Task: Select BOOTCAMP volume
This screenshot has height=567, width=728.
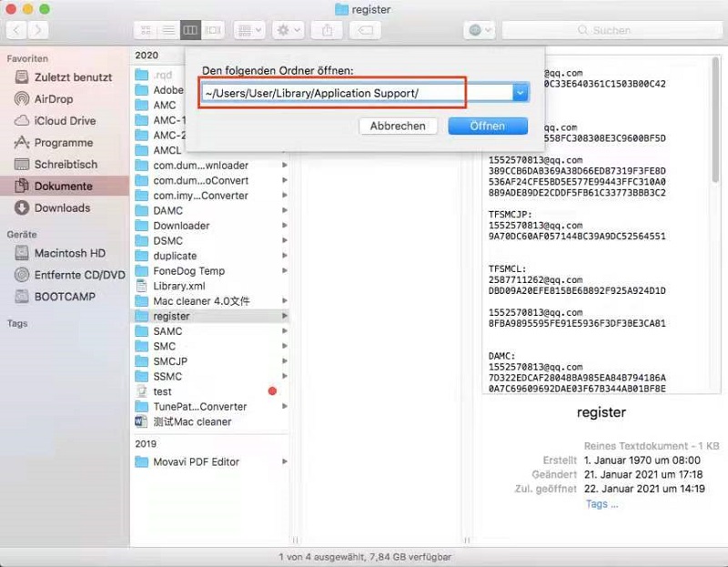Action: click(x=55, y=297)
